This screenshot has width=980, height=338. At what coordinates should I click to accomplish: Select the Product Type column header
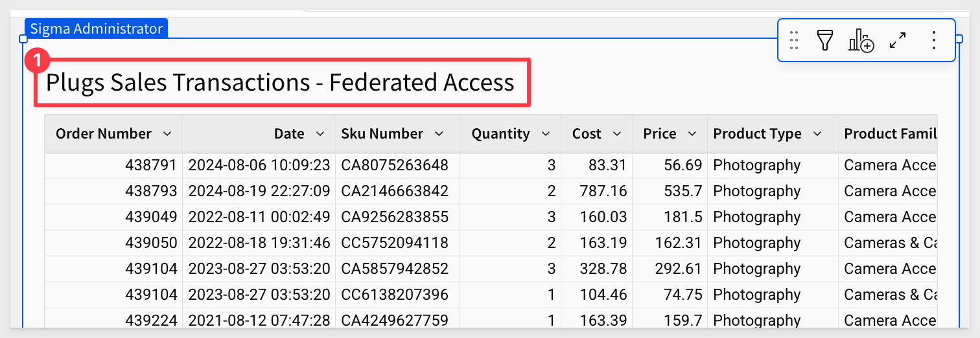(773, 134)
